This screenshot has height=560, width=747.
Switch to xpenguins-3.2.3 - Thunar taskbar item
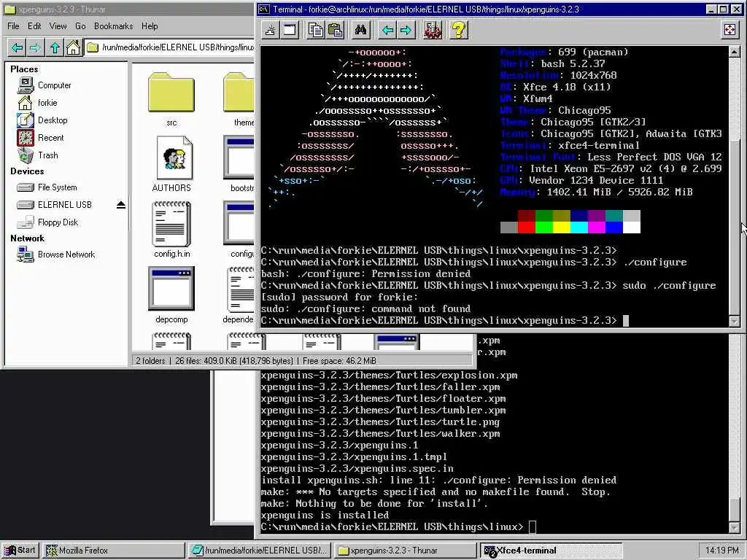point(405,551)
